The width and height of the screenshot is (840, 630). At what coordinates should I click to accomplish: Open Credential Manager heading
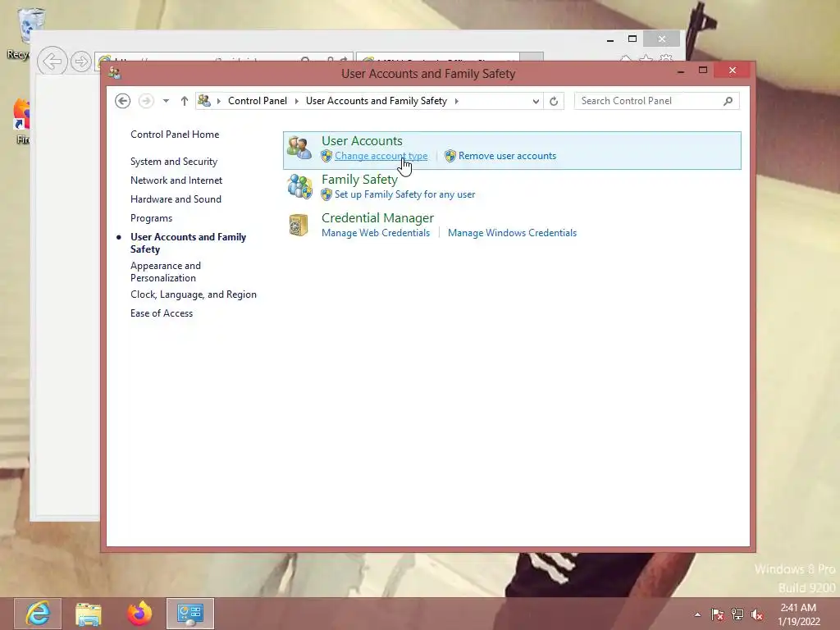[x=377, y=218]
